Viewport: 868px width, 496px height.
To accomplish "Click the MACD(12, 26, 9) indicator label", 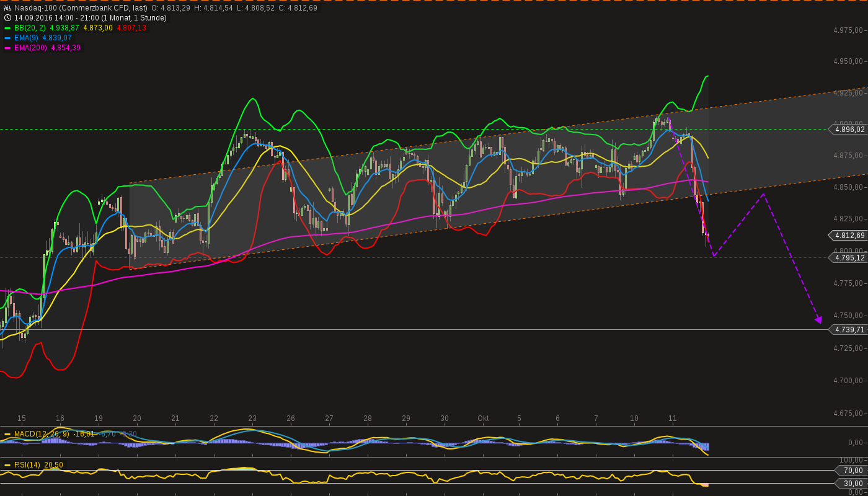I will [x=42, y=434].
